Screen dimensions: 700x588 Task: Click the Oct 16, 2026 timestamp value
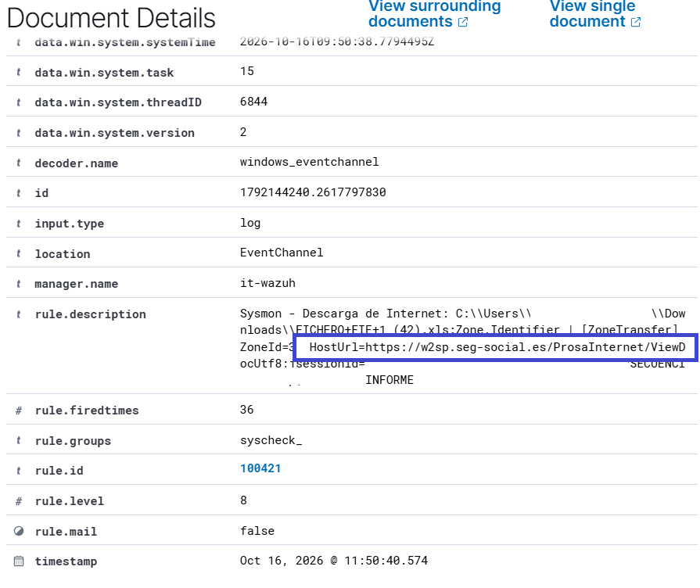click(333, 561)
